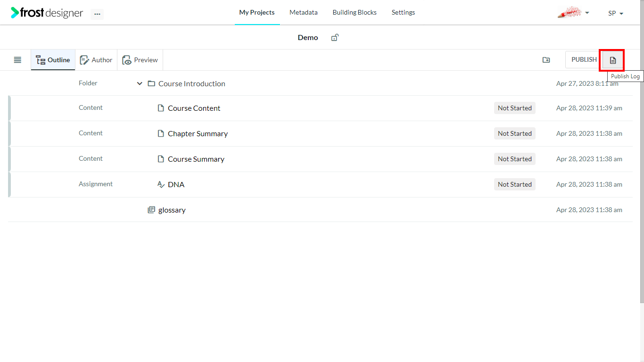Open My Projects in the top navigation
Image resolution: width=644 pixels, height=362 pixels.
pyautogui.click(x=257, y=12)
